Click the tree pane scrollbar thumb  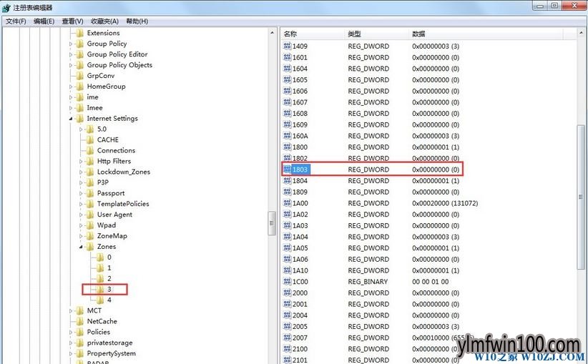tap(272, 223)
